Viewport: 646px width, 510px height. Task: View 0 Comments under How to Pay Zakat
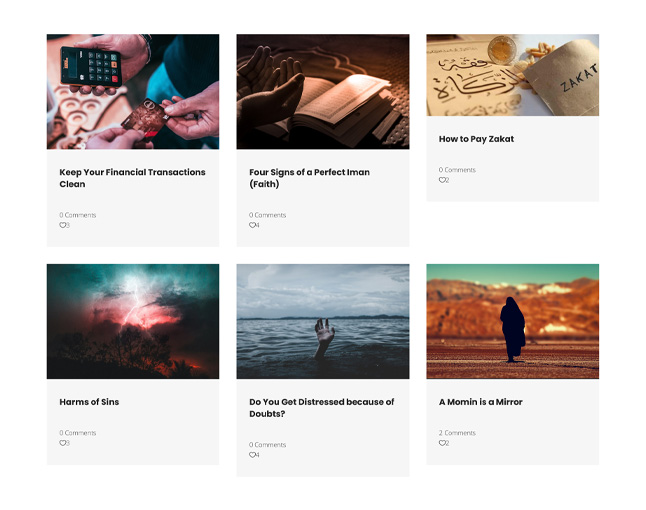(x=457, y=170)
